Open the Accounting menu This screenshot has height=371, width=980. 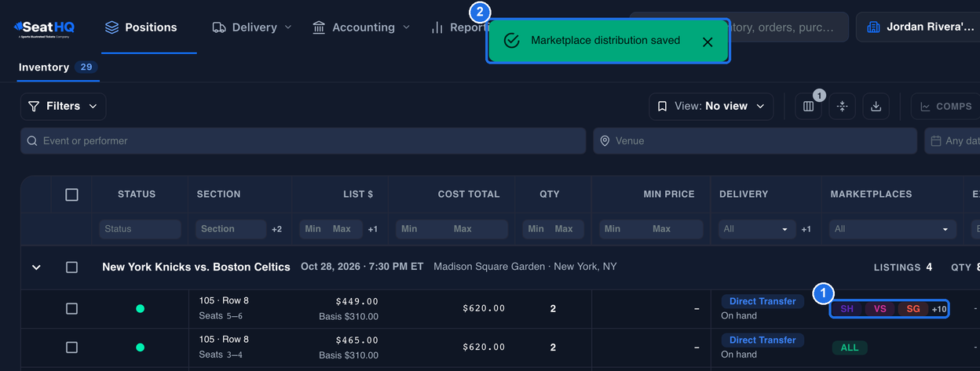pos(361,27)
